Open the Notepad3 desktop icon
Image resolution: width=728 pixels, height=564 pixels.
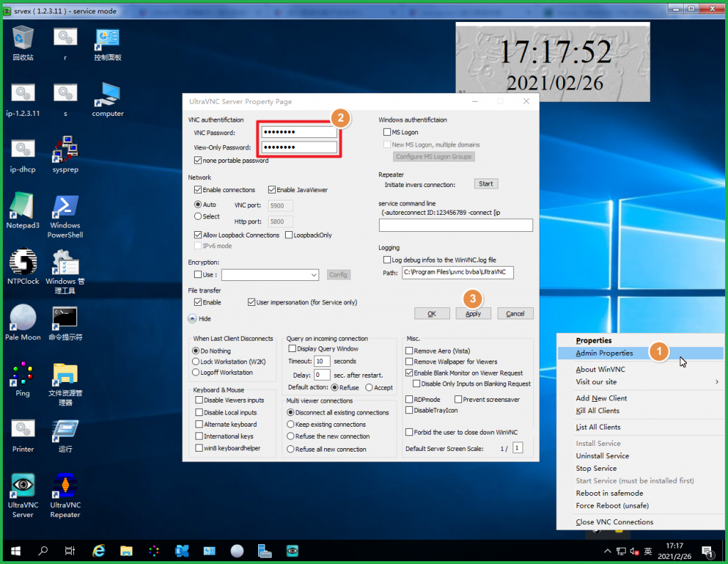(x=23, y=208)
